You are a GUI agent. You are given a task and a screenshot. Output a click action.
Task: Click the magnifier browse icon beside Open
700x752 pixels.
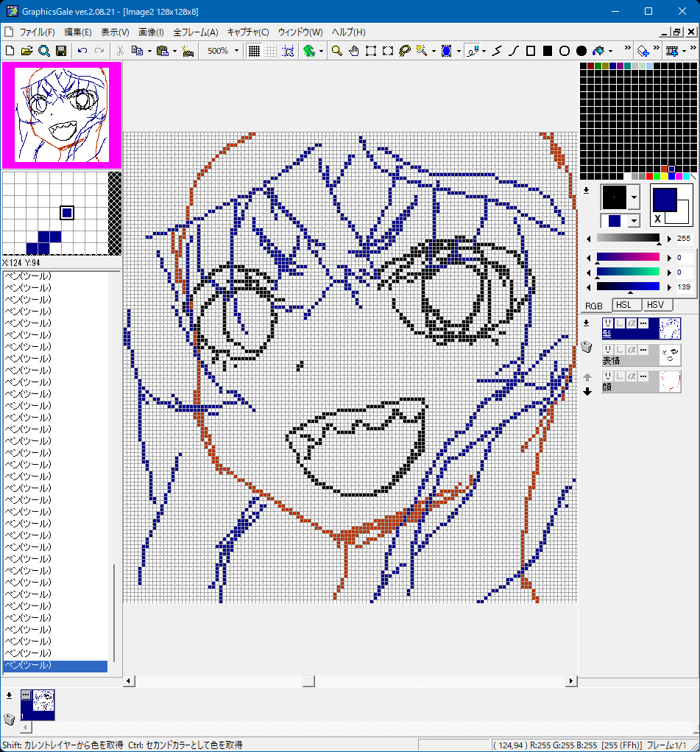[44, 51]
